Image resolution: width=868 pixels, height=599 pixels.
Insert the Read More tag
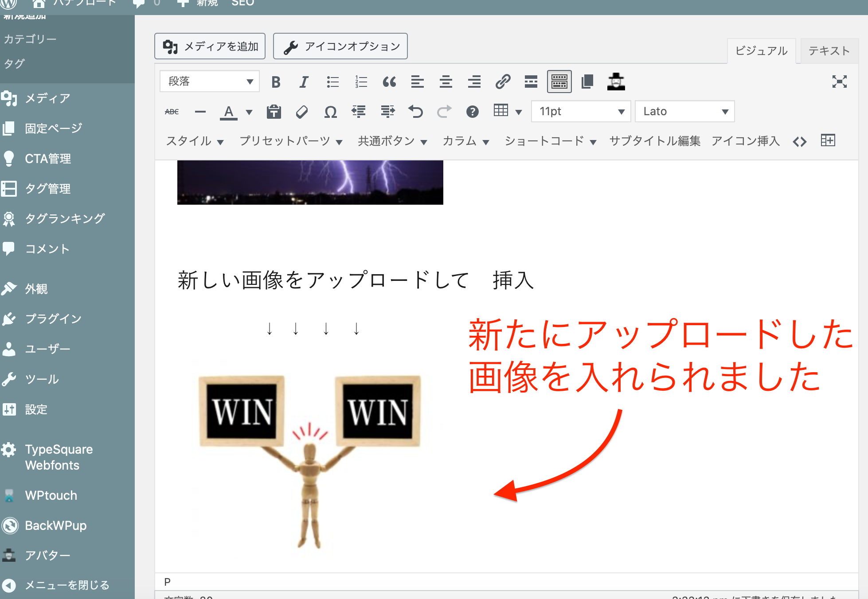(x=531, y=82)
